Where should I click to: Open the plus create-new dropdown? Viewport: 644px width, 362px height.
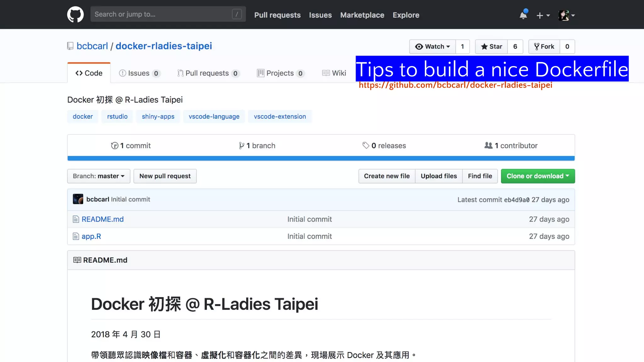(543, 15)
